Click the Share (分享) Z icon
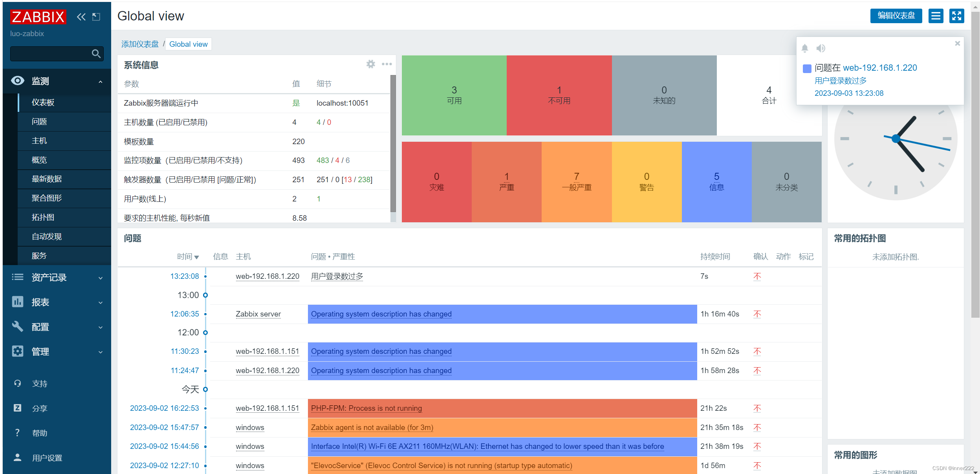Image resolution: width=980 pixels, height=474 pixels. point(18,408)
